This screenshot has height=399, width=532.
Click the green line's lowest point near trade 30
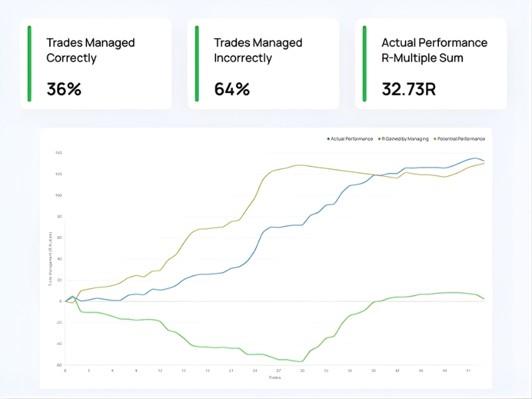click(x=301, y=361)
